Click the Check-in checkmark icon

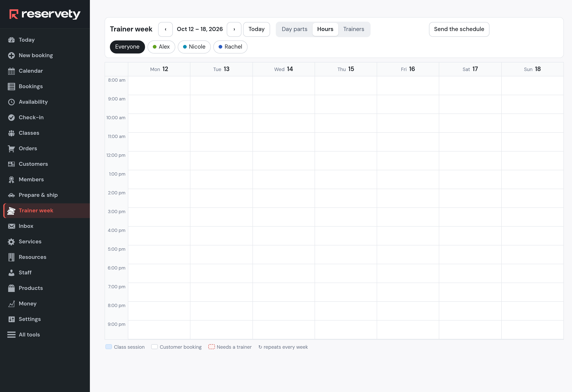(11, 117)
